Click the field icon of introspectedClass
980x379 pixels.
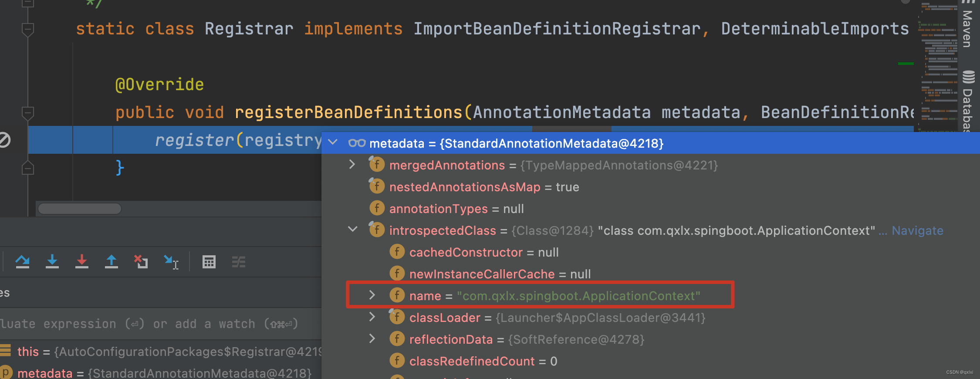[x=377, y=230]
